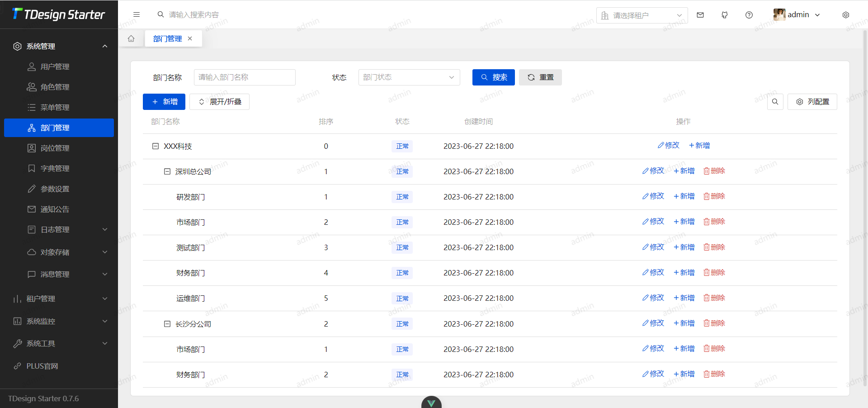This screenshot has width=868, height=408.
Task: Open the settings gear icon top right
Action: point(846,15)
